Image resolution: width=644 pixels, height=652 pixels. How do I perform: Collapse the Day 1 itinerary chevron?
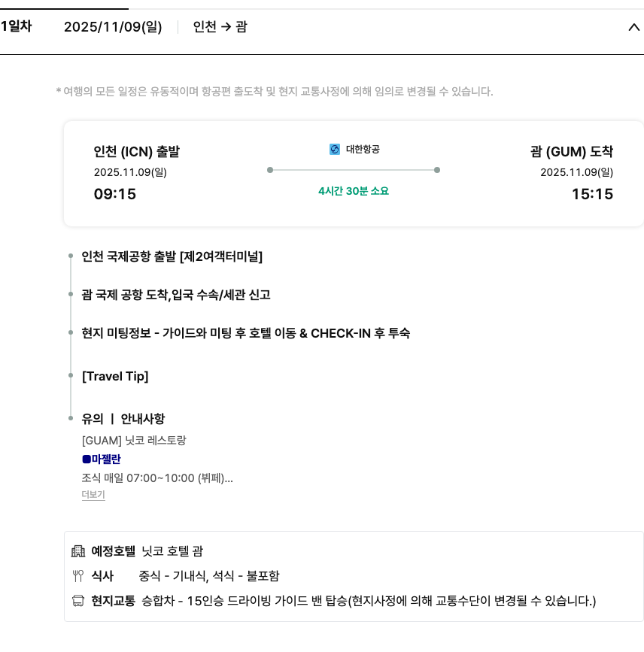click(x=633, y=28)
